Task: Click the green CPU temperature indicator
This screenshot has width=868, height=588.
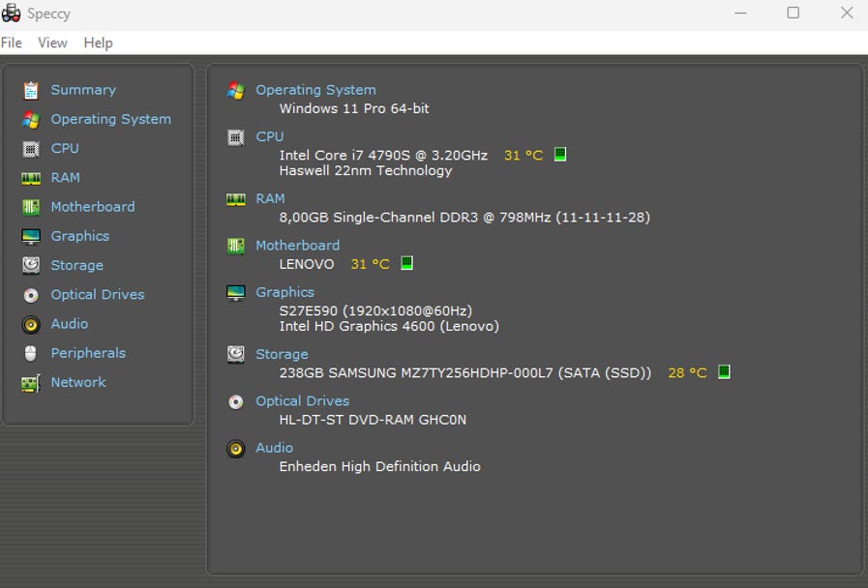Action: pyautogui.click(x=560, y=155)
